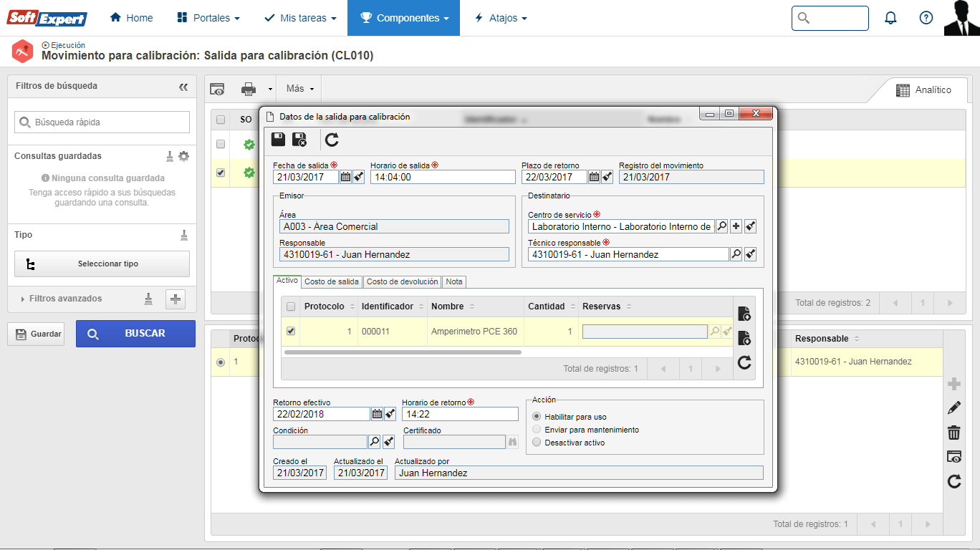Click the Búsqueda rápida input field
This screenshot has width=980, height=550.
[x=102, y=122]
